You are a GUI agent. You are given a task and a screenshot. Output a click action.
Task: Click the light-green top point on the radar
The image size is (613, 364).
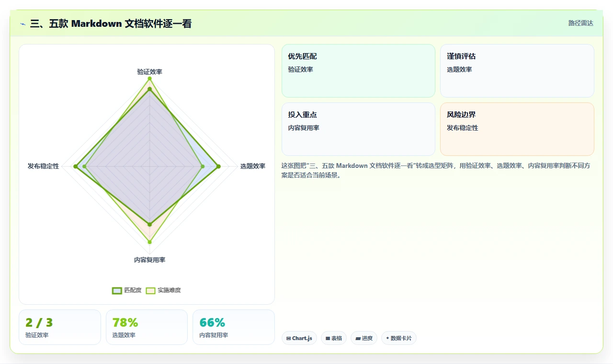coord(149,78)
